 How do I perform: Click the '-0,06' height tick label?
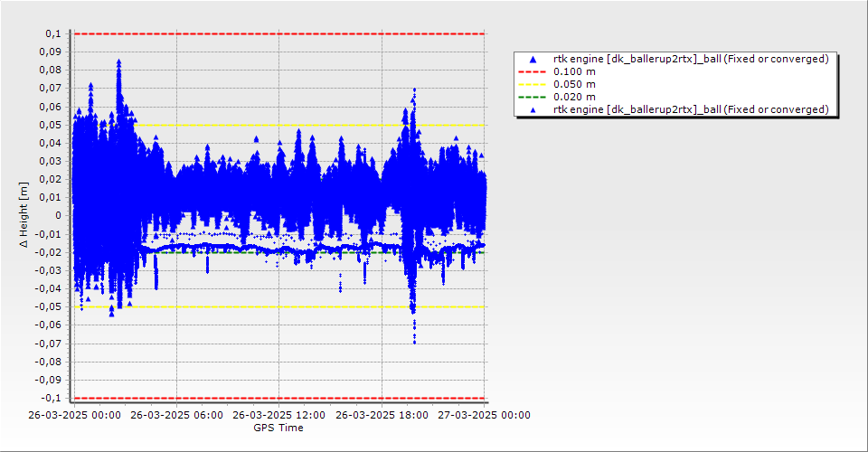(x=49, y=325)
